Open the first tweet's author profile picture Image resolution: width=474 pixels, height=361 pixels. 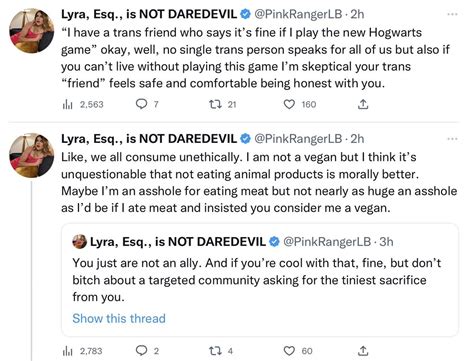31,31
